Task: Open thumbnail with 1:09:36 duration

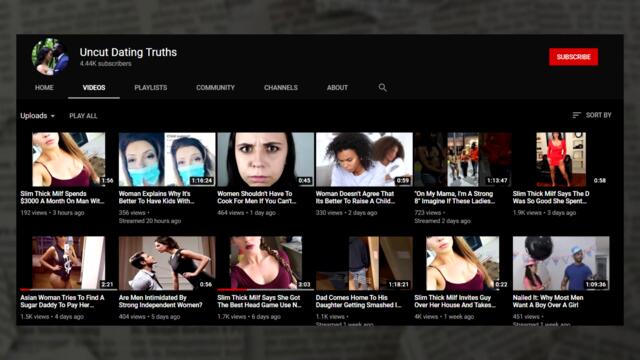Action: tap(561, 263)
